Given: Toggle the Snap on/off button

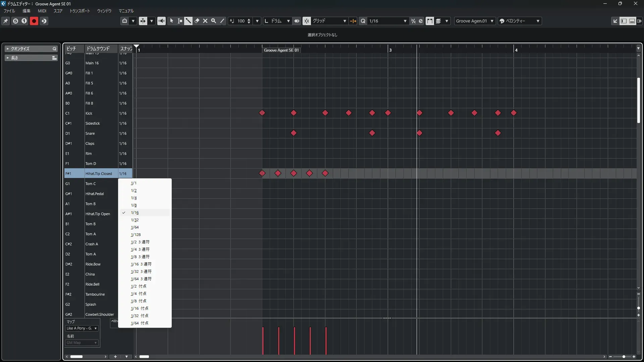Looking at the screenshot, I should tap(307, 21).
